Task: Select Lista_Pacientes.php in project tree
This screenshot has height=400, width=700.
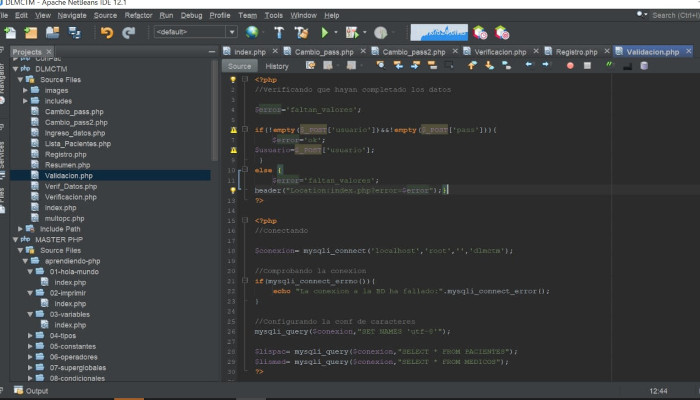Action: pyautogui.click(x=74, y=144)
